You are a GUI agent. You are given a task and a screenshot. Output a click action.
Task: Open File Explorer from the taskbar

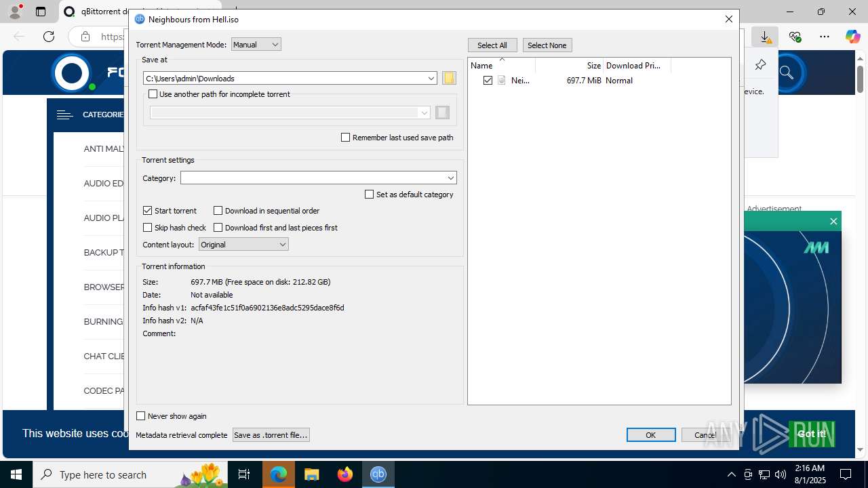[x=311, y=474]
